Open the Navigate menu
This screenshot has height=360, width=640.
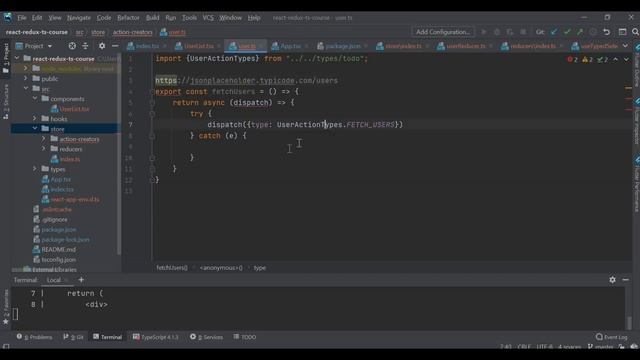[79, 18]
